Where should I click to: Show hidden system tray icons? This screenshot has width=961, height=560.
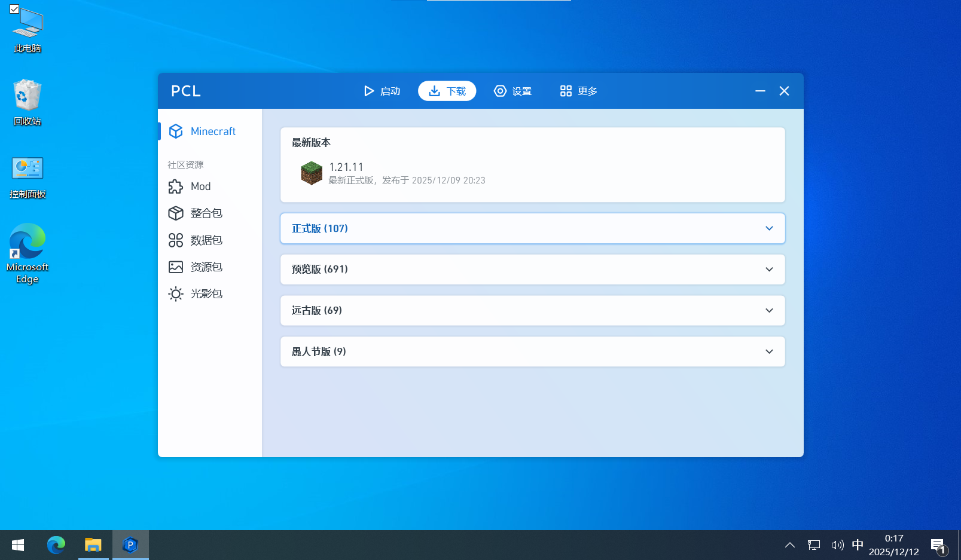[790, 545]
